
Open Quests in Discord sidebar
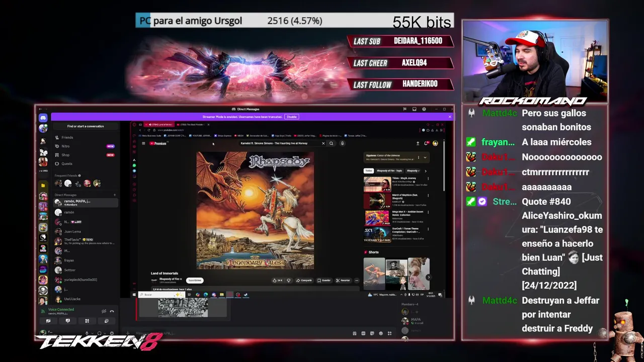click(85, 163)
